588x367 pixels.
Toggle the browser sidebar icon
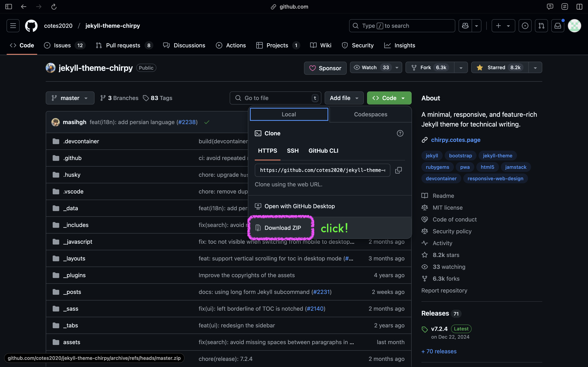click(x=9, y=7)
